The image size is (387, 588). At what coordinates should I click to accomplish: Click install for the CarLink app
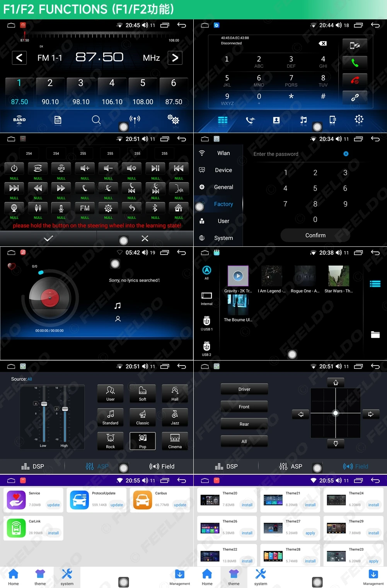coord(53,533)
